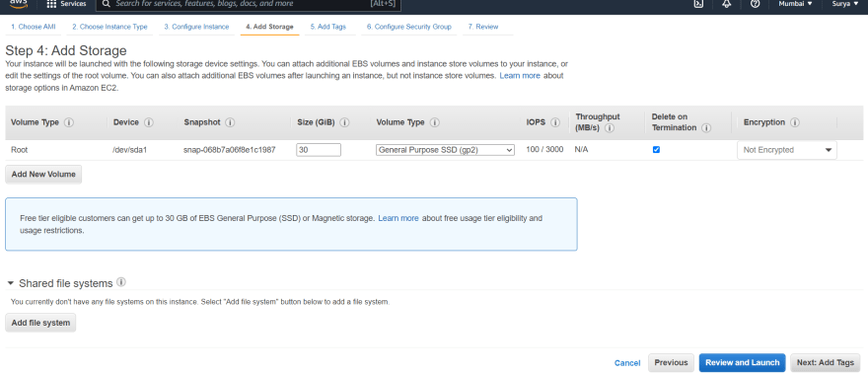Go to 5. Add Tags tab
The width and height of the screenshot is (868, 374).
[x=328, y=27]
